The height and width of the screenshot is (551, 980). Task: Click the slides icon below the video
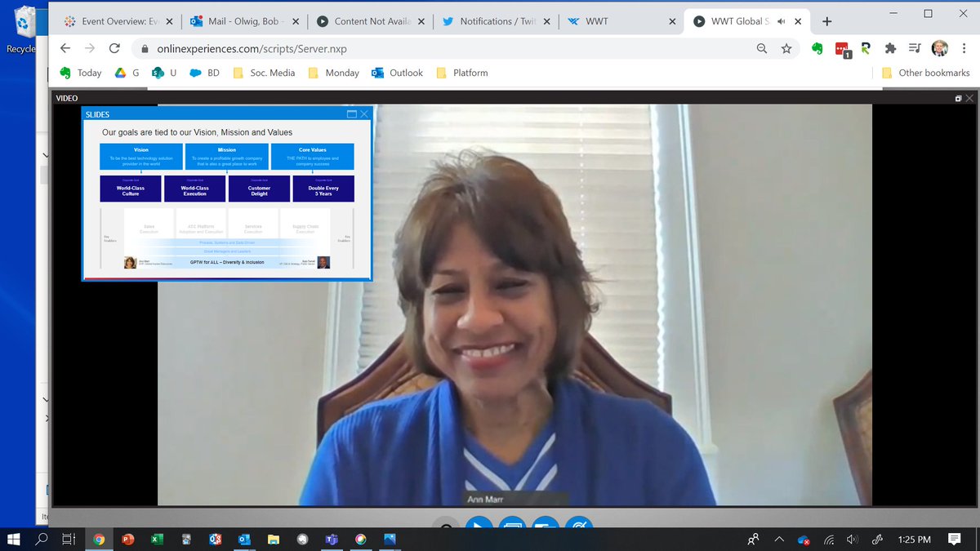pyautogui.click(x=512, y=523)
